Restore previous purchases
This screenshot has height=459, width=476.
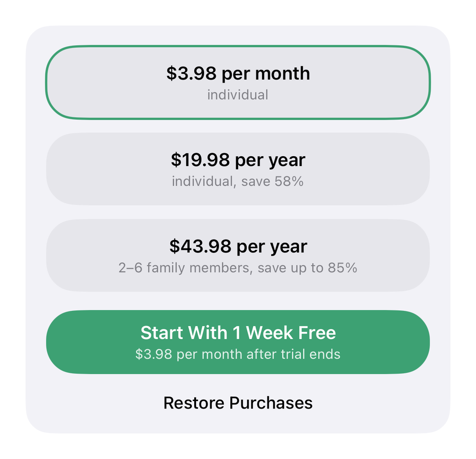(x=238, y=403)
